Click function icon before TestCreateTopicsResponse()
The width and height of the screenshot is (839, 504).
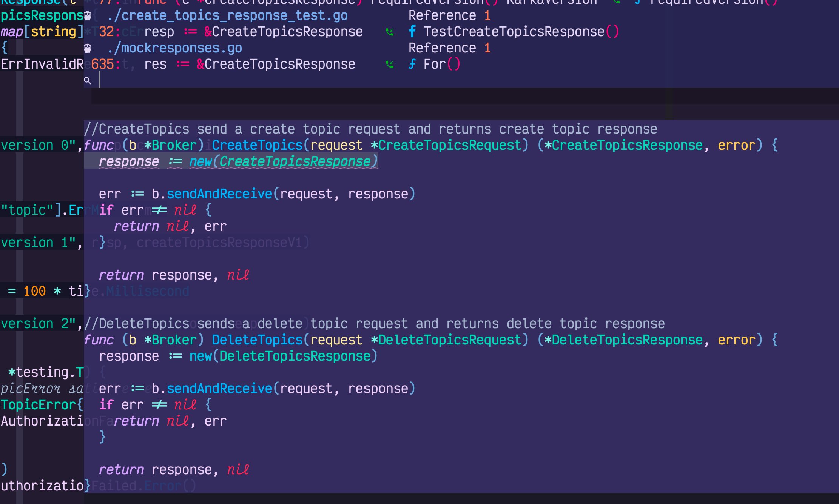pyautogui.click(x=412, y=32)
